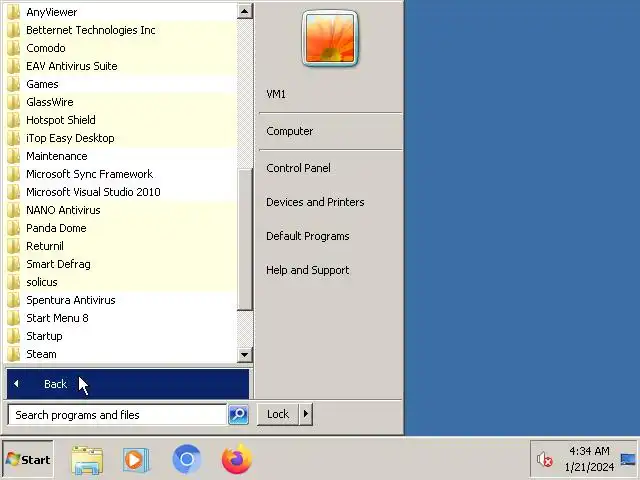The height and width of the screenshot is (480, 640).
Task: Open Chromium browser from the taskbar
Action: (x=187, y=460)
